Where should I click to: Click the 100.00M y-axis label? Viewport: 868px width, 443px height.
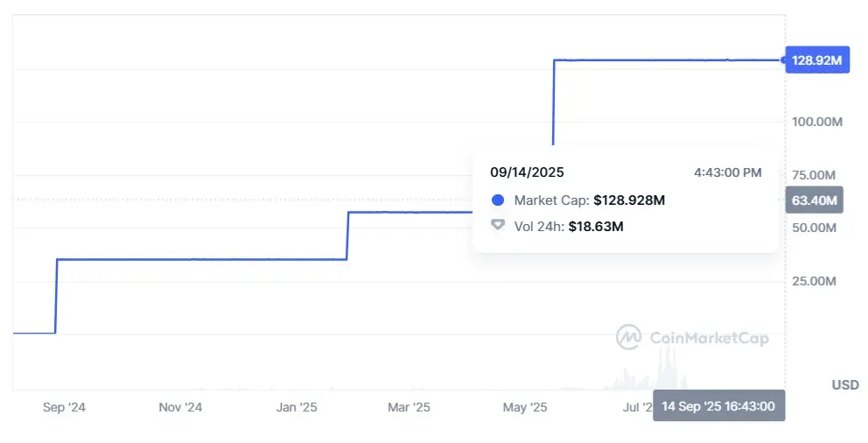[817, 121]
